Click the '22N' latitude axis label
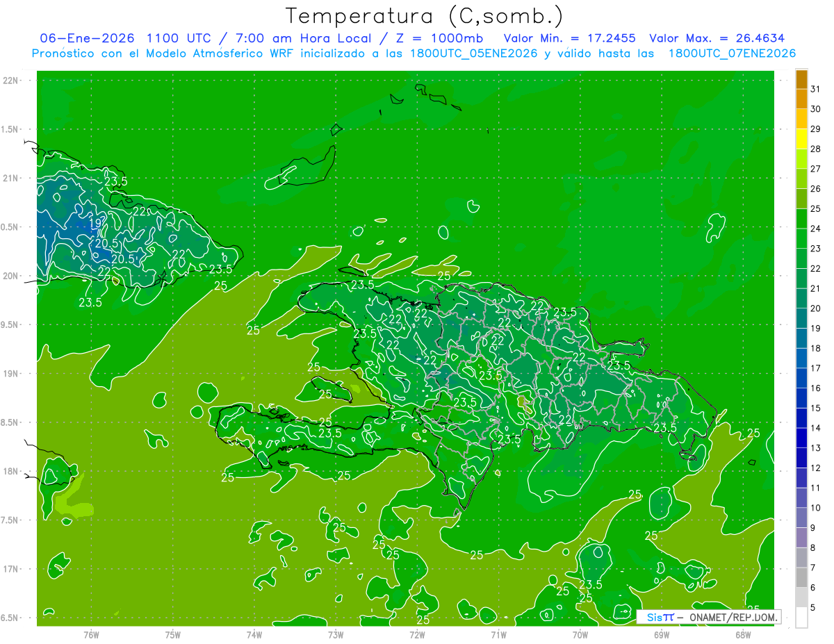The height and width of the screenshot is (644, 834). point(11,81)
